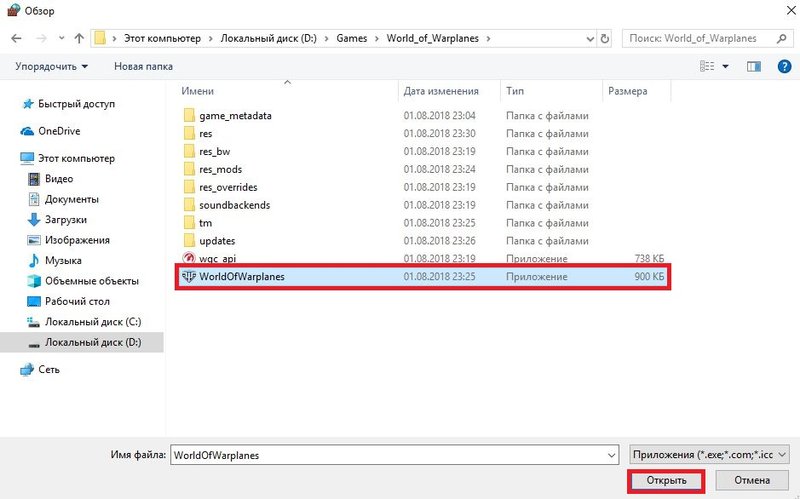Click the search magnifier icon

(781, 38)
